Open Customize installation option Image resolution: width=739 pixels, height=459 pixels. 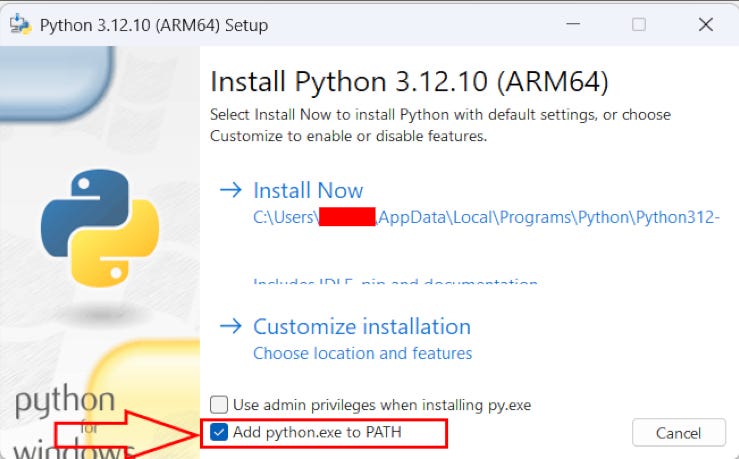(x=361, y=327)
